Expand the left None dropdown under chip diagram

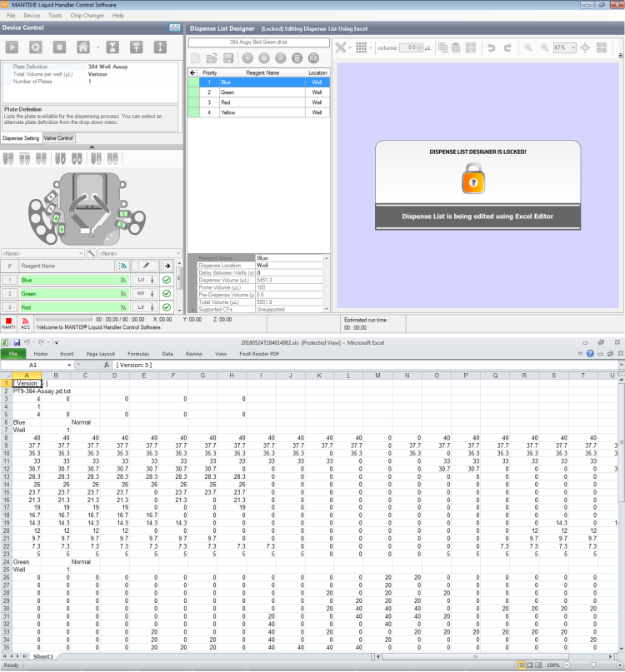(42, 252)
